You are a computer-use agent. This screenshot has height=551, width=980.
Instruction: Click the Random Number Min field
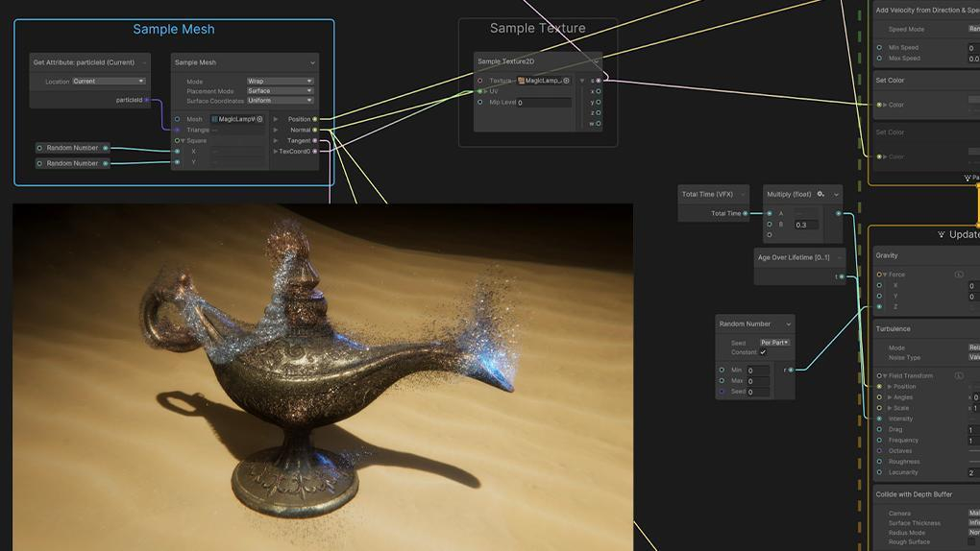click(x=758, y=371)
